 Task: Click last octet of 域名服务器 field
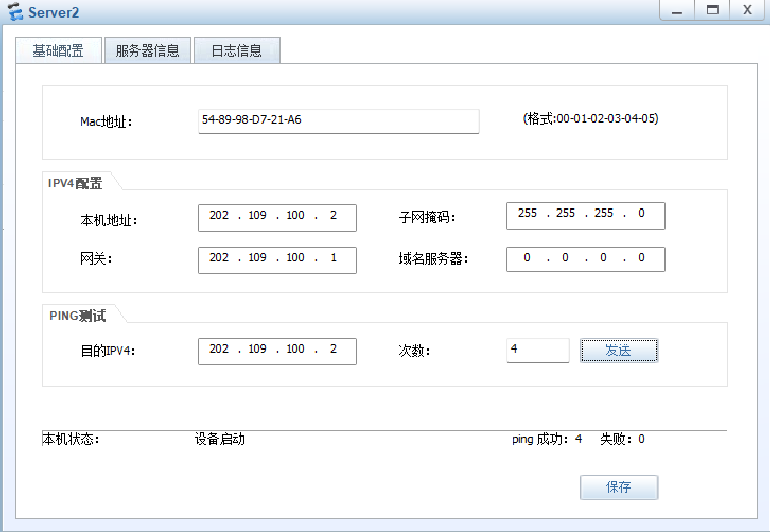(x=642, y=258)
